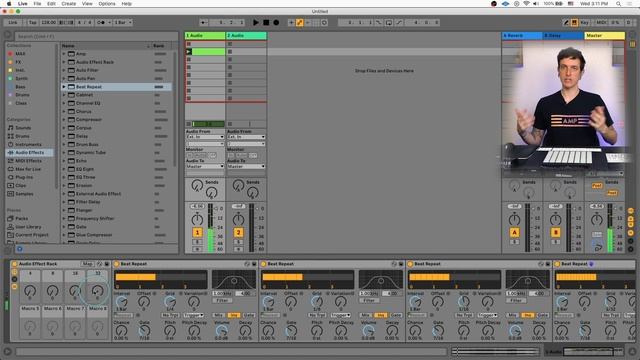Open the Edit menu
640x360 pixels.
51,4
